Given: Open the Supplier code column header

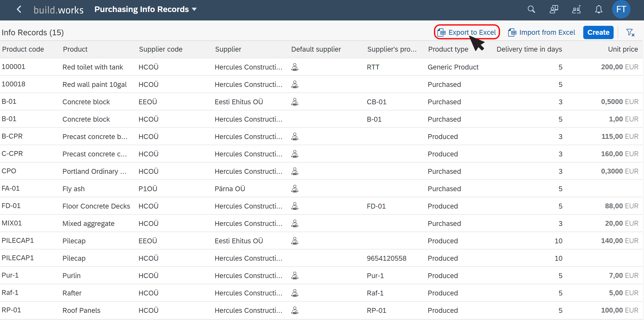Looking at the screenshot, I should click(161, 49).
